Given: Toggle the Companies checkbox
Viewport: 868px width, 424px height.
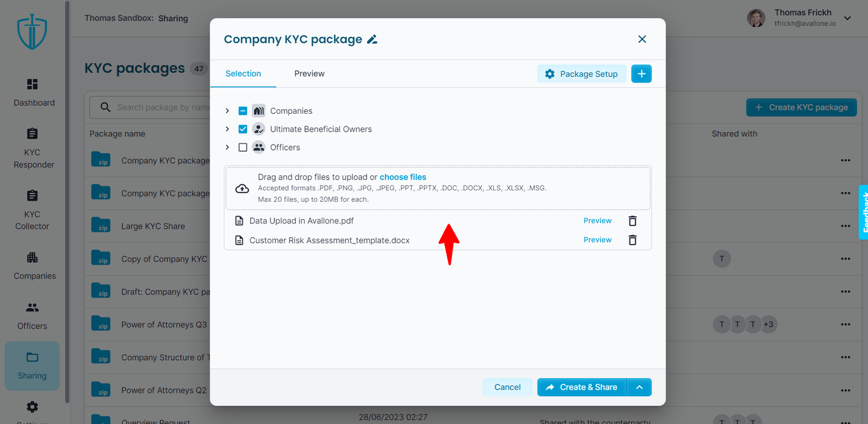Looking at the screenshot, I should click(243, 111).
